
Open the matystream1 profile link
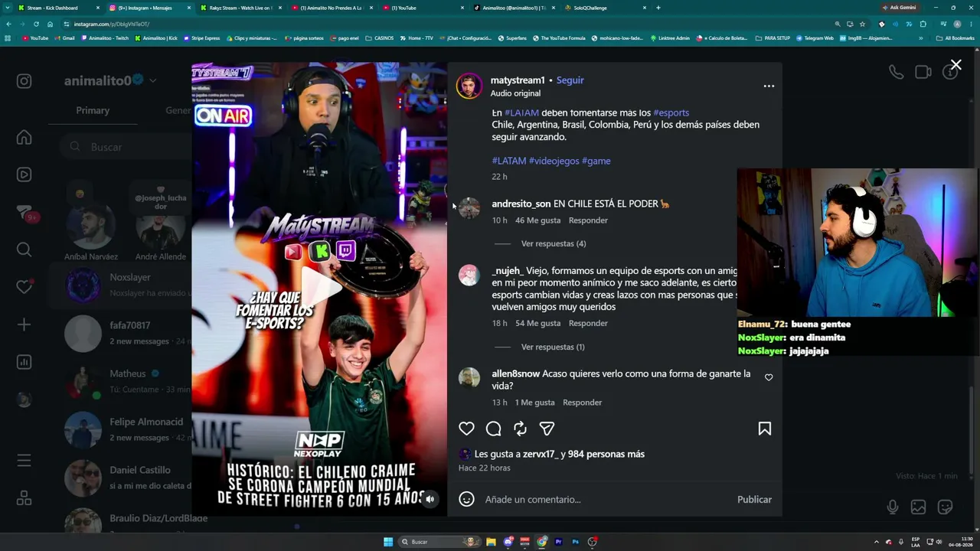click(518, 80)
